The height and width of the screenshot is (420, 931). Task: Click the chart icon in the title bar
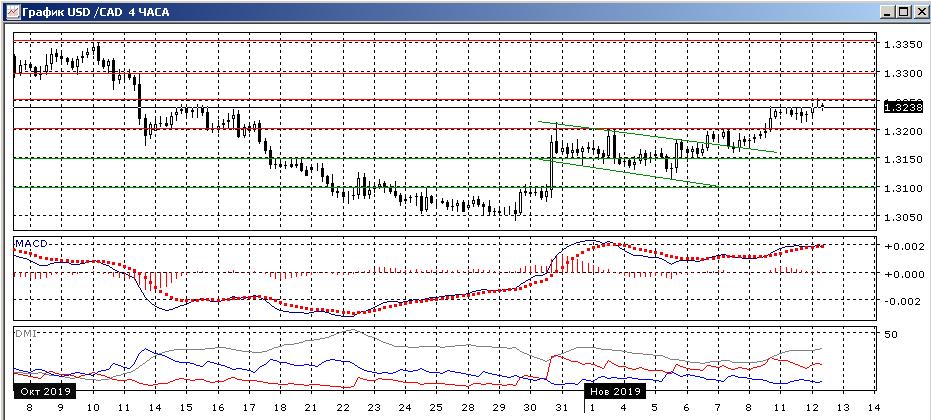click(x=10, y=11)
